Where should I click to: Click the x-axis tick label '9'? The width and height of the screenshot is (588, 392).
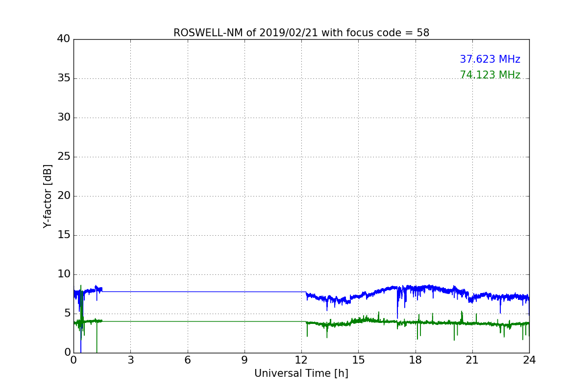pos(245,360)
